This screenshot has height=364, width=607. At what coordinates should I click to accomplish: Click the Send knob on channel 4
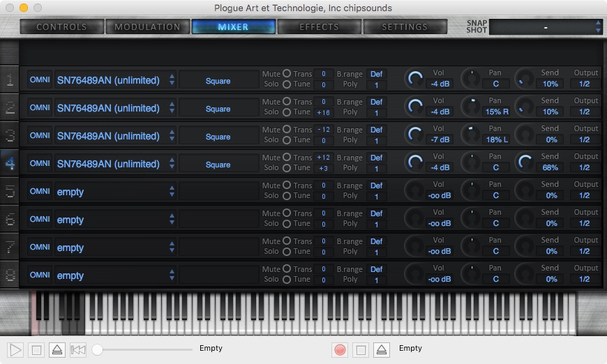pyautogui.click(x=525, y=163)
